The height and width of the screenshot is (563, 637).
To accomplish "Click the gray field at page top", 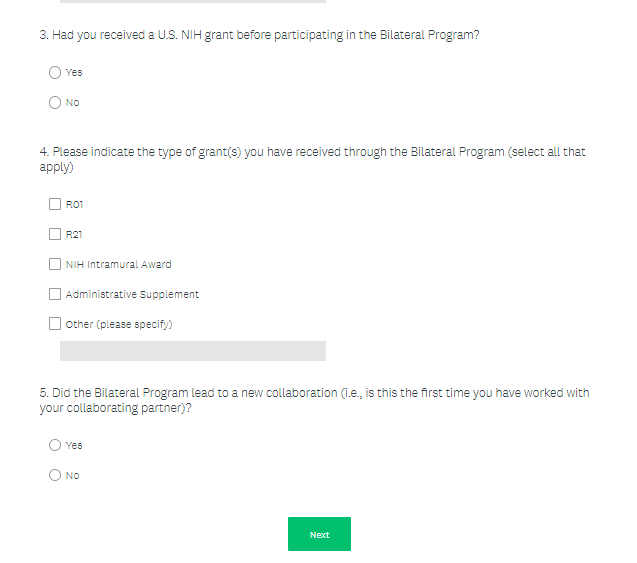I will (x=192, y=2).
